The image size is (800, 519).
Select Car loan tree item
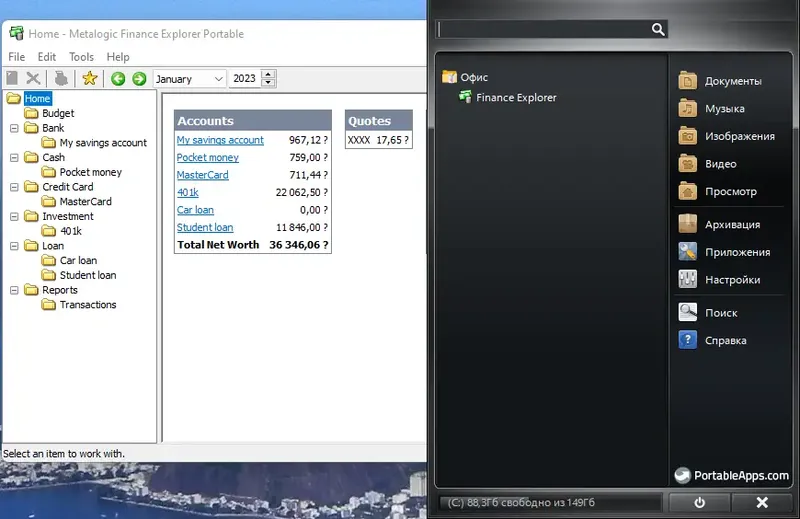78,261
